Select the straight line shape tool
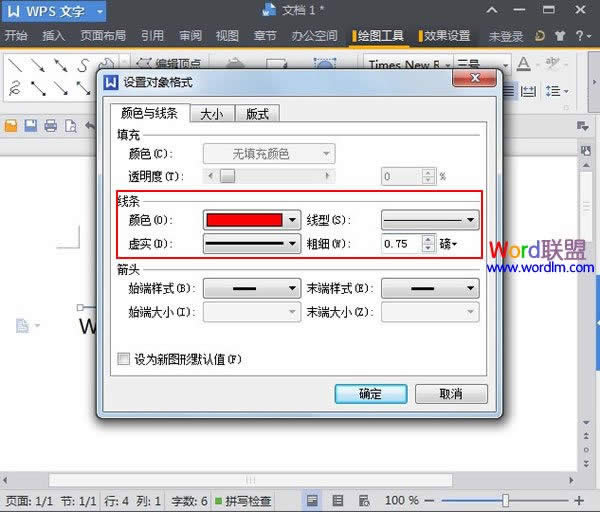This screenshot has height=512, width=600. pyautogui.click(x=15, y=65)
